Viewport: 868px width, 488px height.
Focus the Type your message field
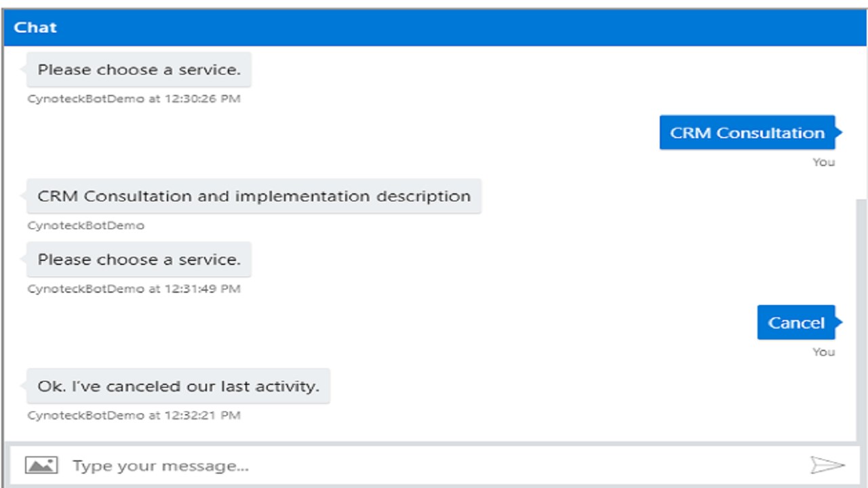pos(407,466)
